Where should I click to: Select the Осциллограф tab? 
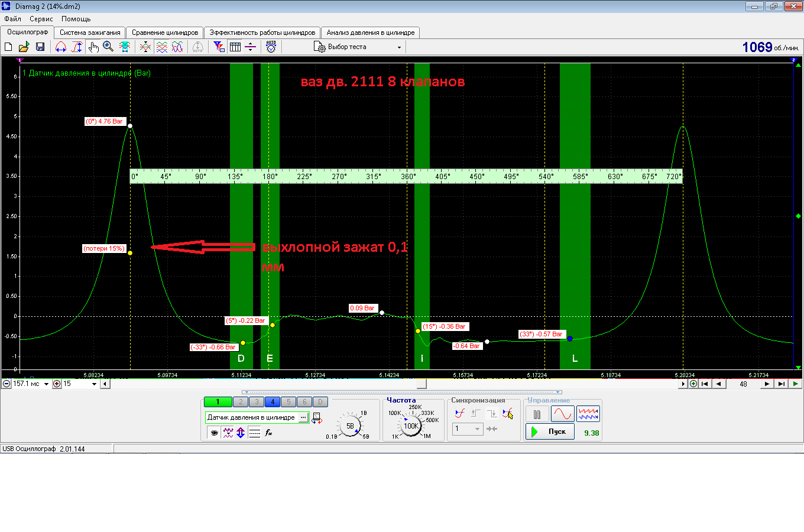coord(27,32)
